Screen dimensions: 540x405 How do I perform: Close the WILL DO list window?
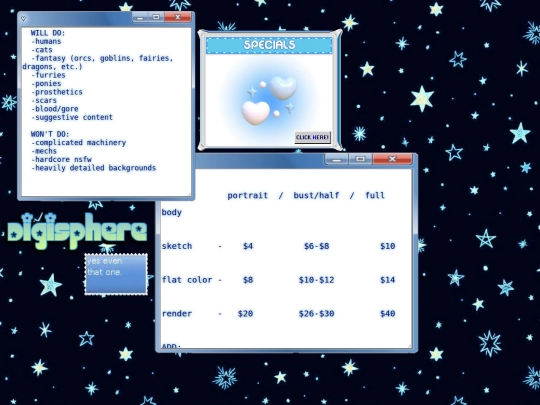178,17
